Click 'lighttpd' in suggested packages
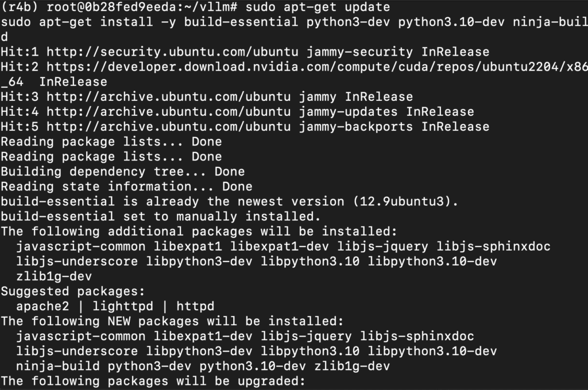The image size is (588, 390). click(123, 306)
